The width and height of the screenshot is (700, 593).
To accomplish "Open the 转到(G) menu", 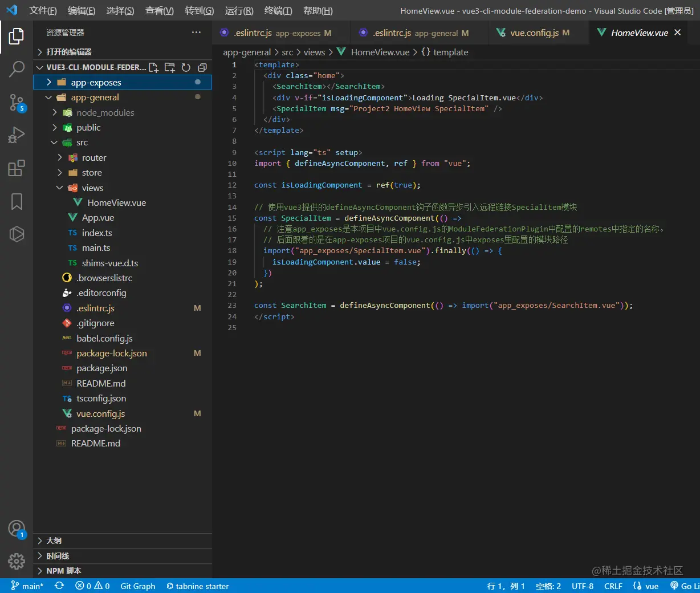I will coord(200,11).
